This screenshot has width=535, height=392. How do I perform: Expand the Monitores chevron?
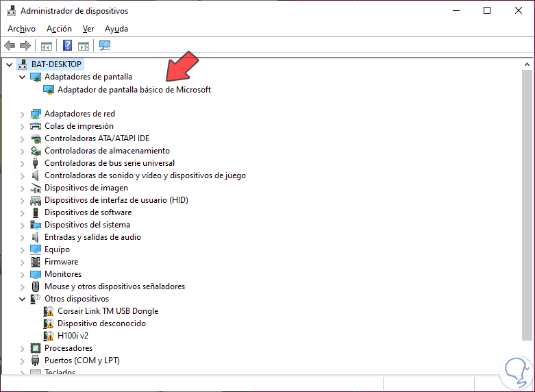click(x=22, y=275)
